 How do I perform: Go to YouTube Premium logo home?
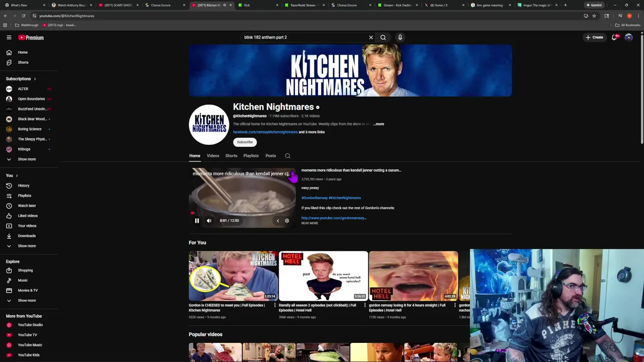(31, 38)
